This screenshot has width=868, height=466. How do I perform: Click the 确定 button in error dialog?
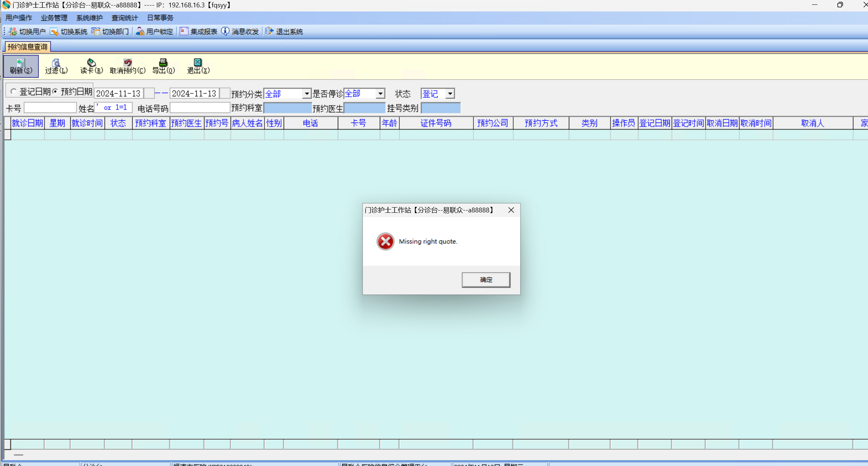486,280
